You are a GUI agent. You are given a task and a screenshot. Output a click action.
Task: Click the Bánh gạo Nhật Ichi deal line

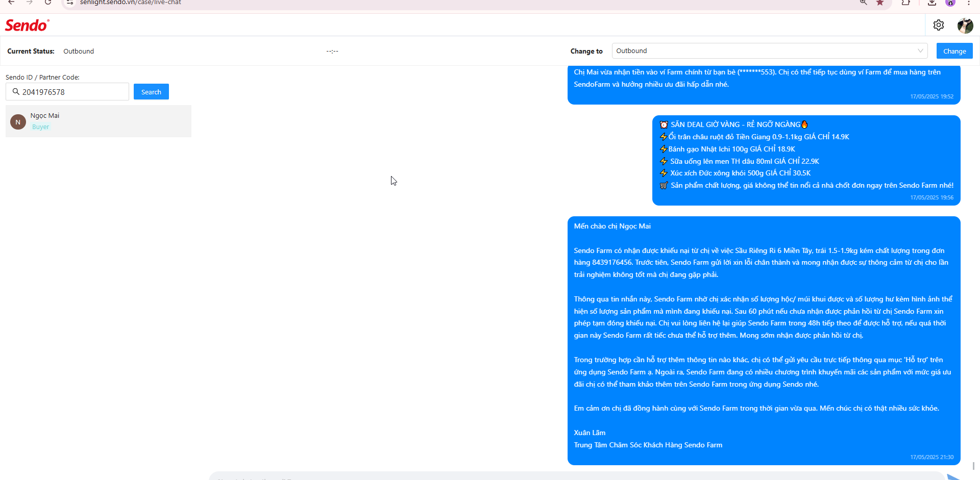click(727, 149)
